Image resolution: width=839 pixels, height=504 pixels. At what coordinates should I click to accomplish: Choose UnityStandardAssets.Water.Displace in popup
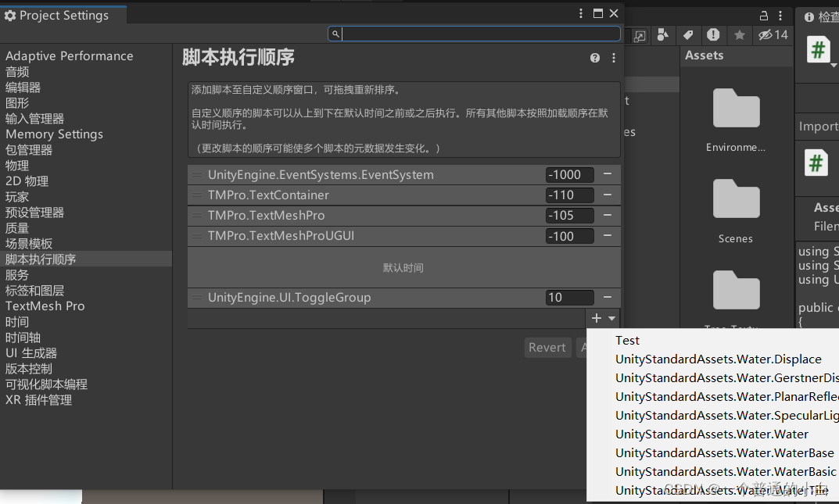pyautogui.click(x=718, y=359)
